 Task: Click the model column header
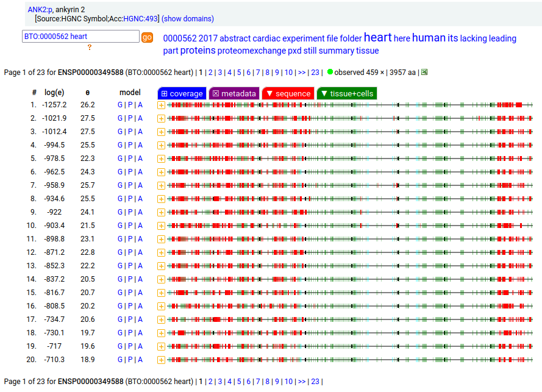pyautogui.click(x=130, y=92)
